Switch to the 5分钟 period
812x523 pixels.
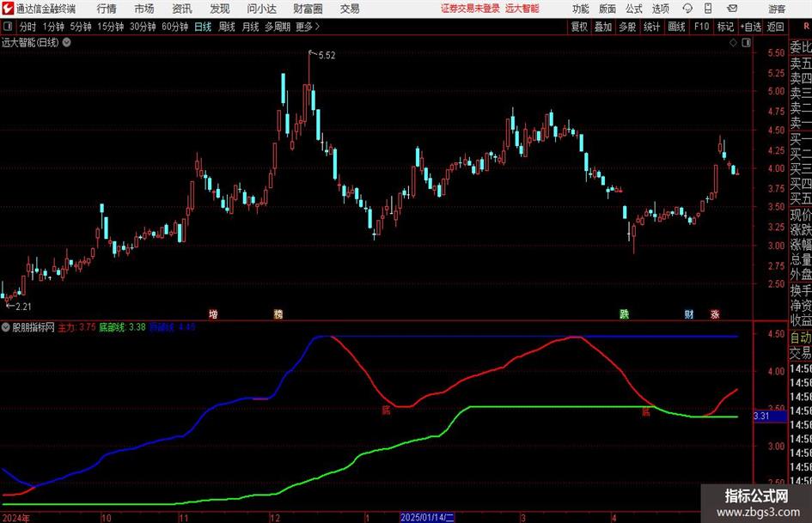[x=81, y=27]
